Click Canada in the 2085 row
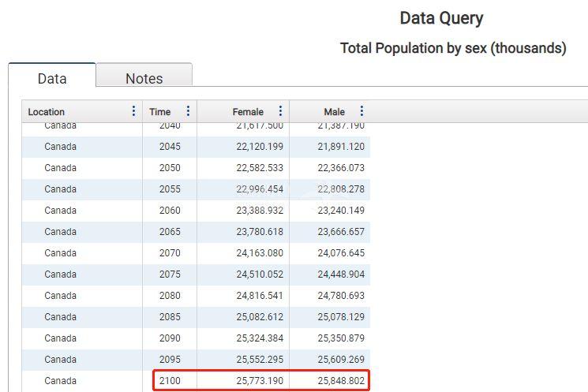588x392 pixels. pyautogui.click(x=60, y=317)
